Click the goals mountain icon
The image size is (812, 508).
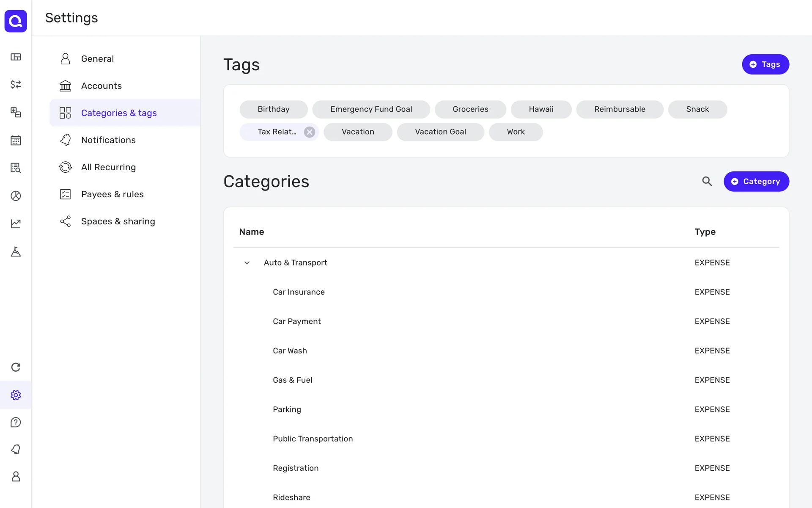(x=16, y=251)
